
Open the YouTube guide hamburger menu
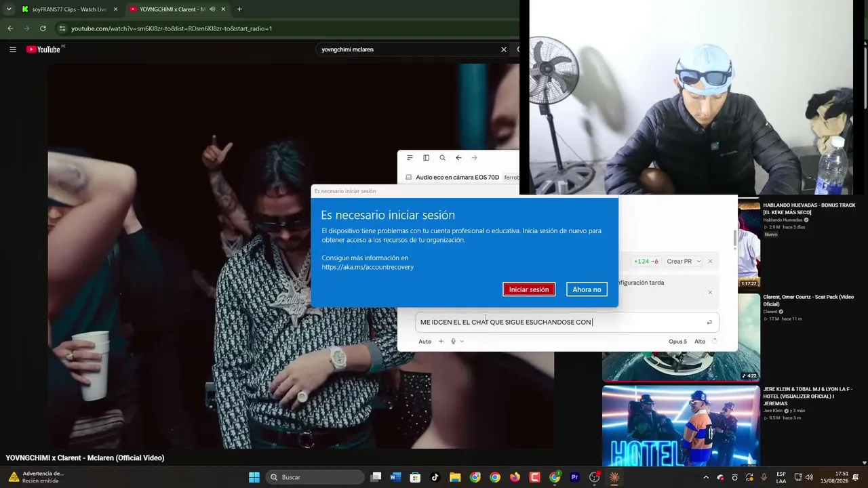12,49
